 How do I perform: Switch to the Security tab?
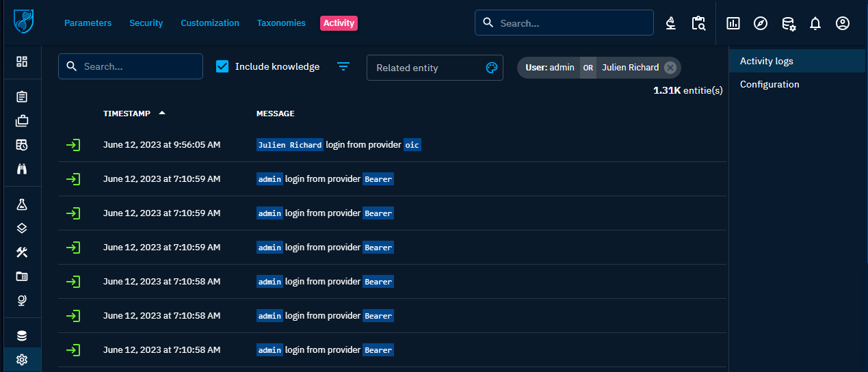pos(146,23)
